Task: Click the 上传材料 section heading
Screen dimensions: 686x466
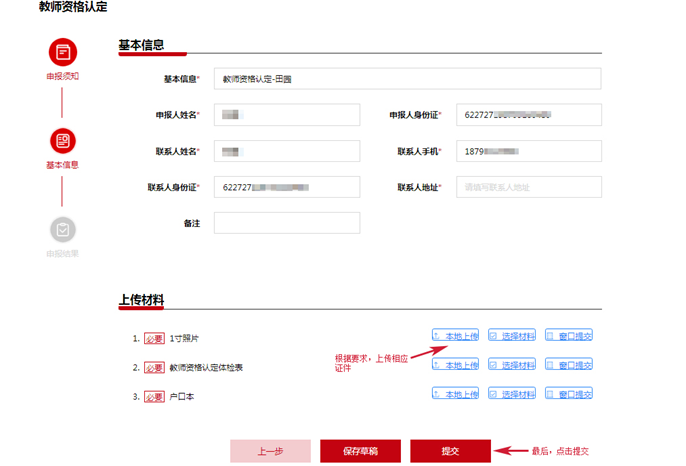Action: click(141, 300)
